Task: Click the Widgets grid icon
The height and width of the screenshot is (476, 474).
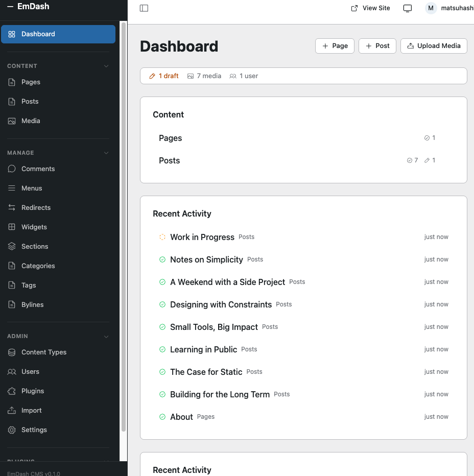Action: [x=12, y=227]
